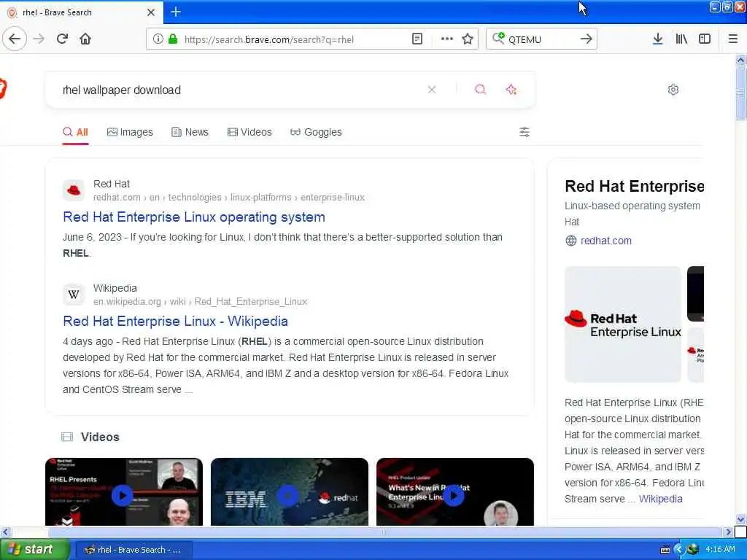This screenshot has width=747, height=560.
Task: Click the QTEMU search box
Action: click(541, 39)
